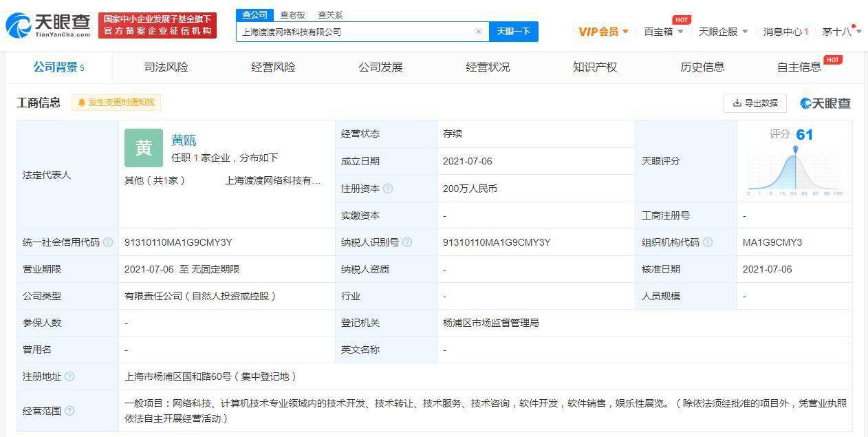
Task: Click the TianYanCha logo at top left
Action: click(x=48, y=25)
